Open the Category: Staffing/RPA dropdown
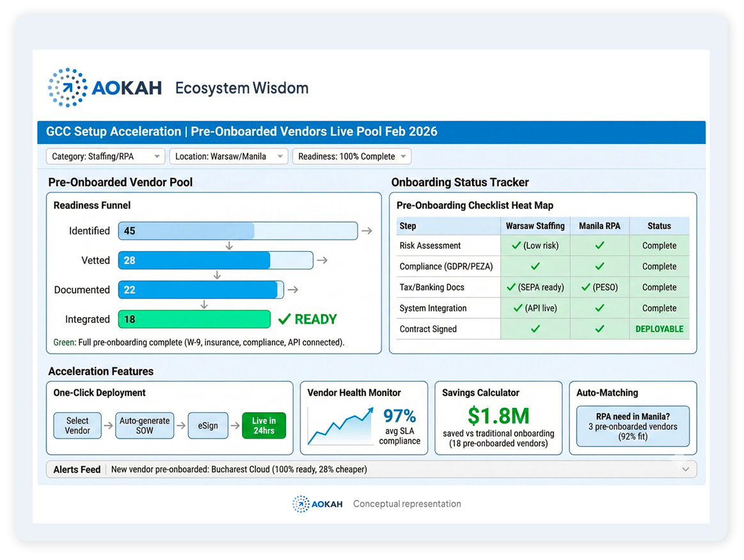 coord(106,157)
